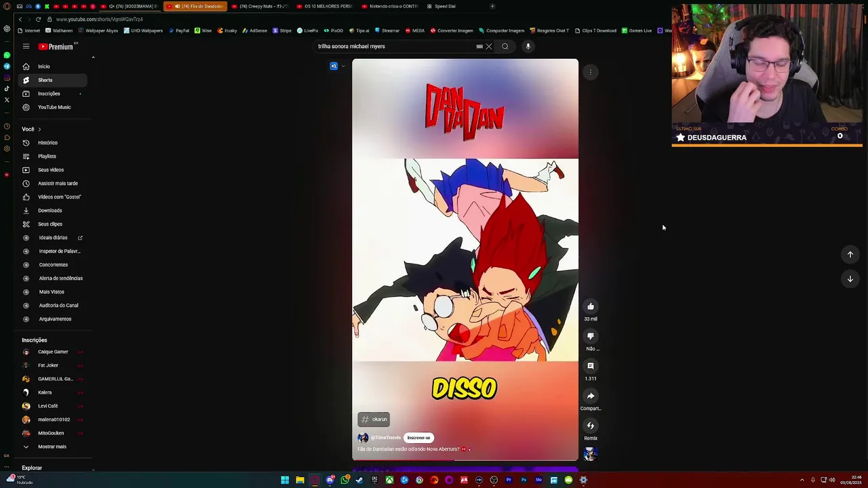This screenshot has height=488, width=868.
Task: Subscribe with the Inscrever-se button
Action: [x=418, y=438]
